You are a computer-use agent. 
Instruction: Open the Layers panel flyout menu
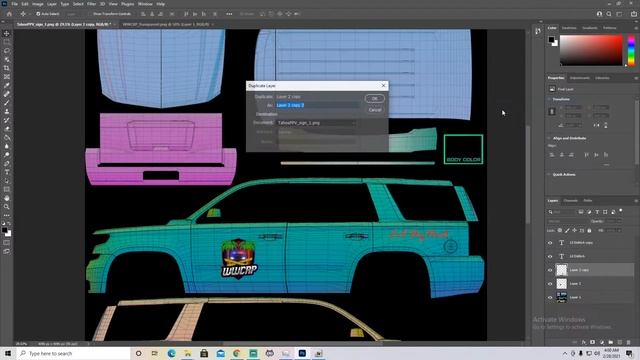[x=636, y=201]
